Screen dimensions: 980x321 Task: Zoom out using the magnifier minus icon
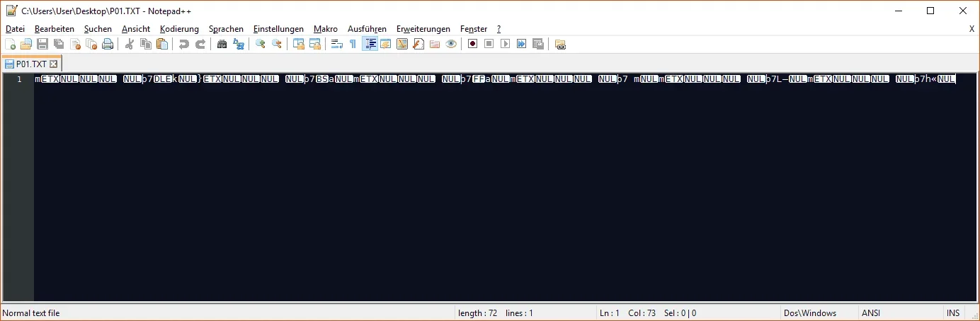tap(277, 44)
